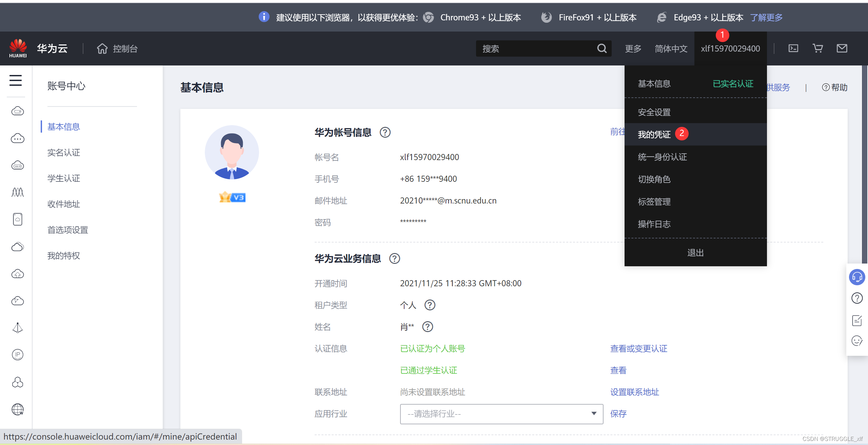Click the search magnifier icon
This screenshot has width=868, height=445.
click(x=601, y=49)
